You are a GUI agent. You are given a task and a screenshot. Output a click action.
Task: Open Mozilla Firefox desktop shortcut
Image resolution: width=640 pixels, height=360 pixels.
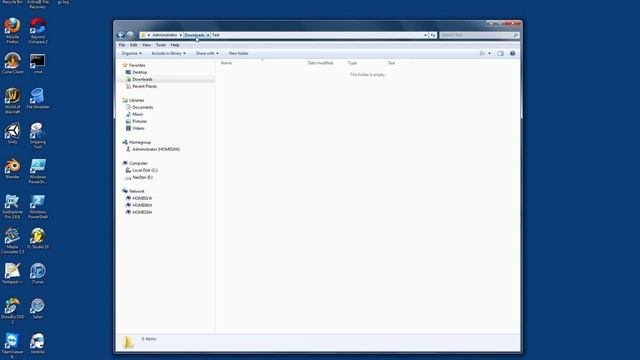(13, 30)
